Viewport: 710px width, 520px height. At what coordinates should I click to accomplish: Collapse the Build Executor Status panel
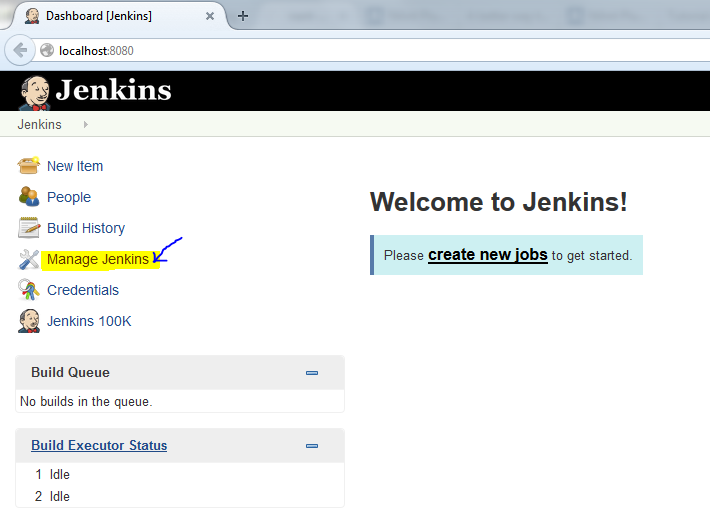tap(312, 446)
